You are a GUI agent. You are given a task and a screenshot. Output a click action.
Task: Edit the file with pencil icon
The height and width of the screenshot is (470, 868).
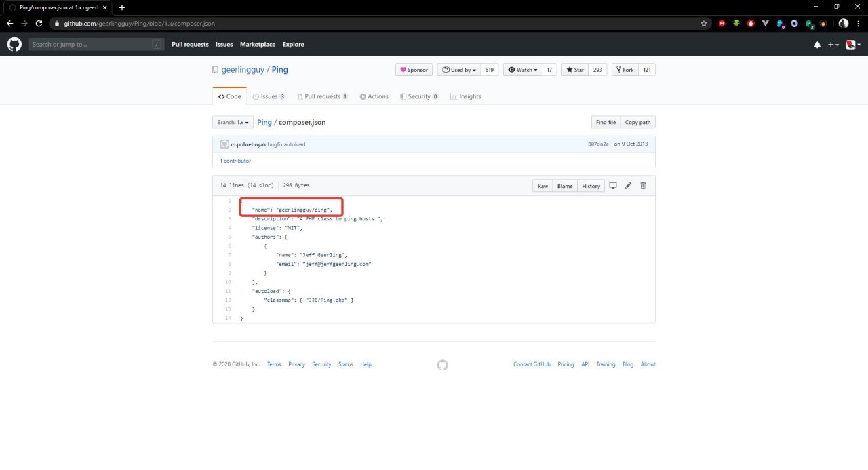pos(628,186)
